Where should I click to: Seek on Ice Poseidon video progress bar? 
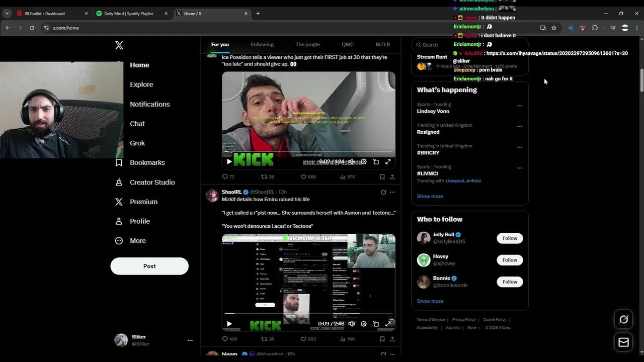tap(308, 151)
